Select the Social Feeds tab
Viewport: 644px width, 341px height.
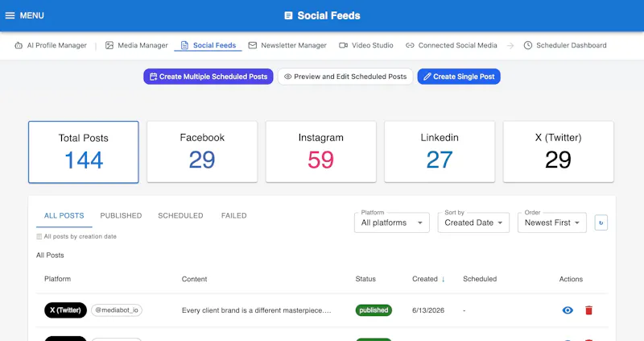(208, 45)
